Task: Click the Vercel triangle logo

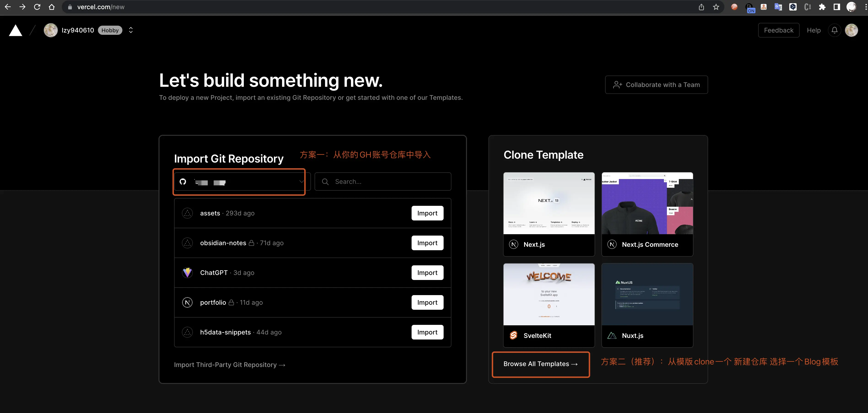Action: click(16, 30)
